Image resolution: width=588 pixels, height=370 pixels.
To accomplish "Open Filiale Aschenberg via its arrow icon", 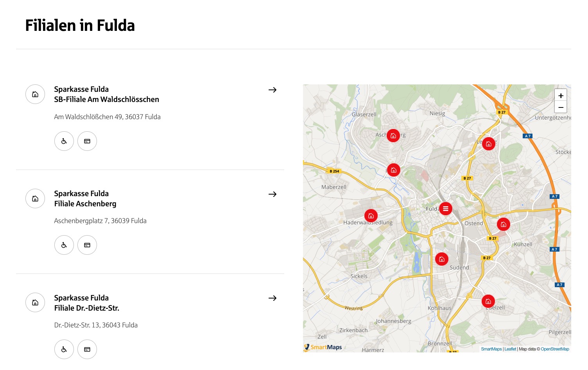I will pyautogui.click(x=272, y=194).
